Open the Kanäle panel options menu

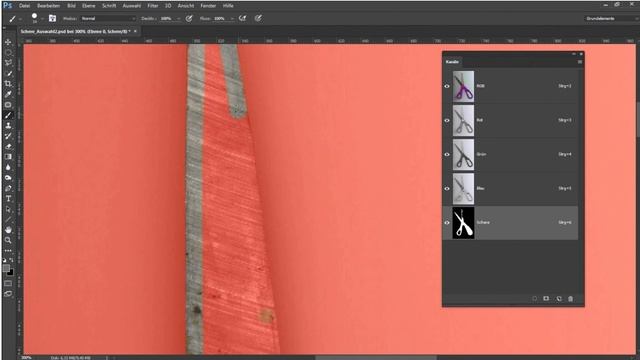pyautogui.click(x=580, y=62)
